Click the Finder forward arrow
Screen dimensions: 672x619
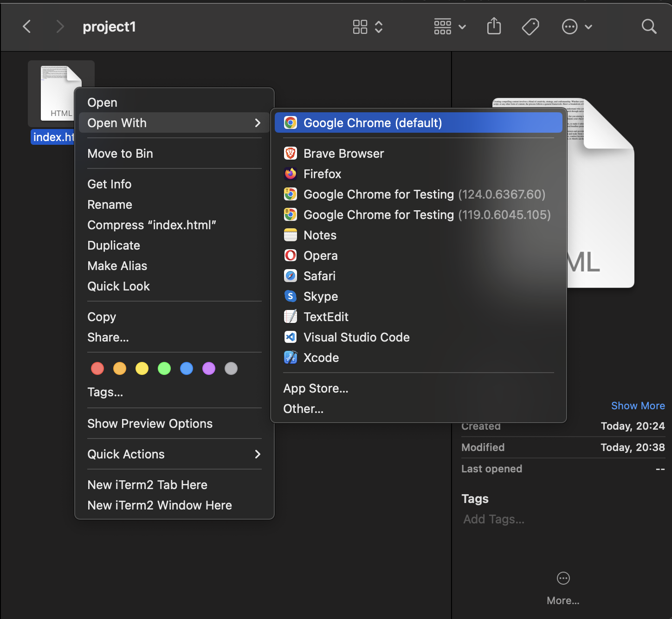(59, 26)
